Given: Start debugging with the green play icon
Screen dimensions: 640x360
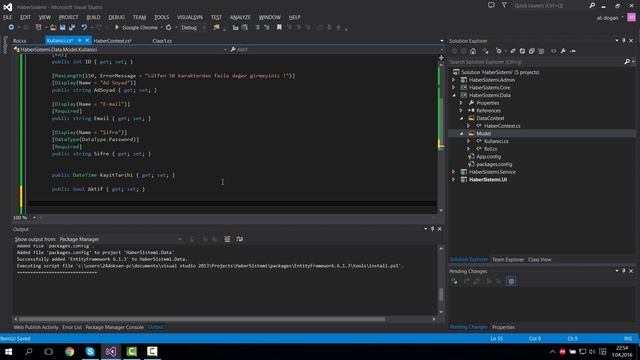Looking at the screenshot, I should pyautogui.click(x=117, y=27).
